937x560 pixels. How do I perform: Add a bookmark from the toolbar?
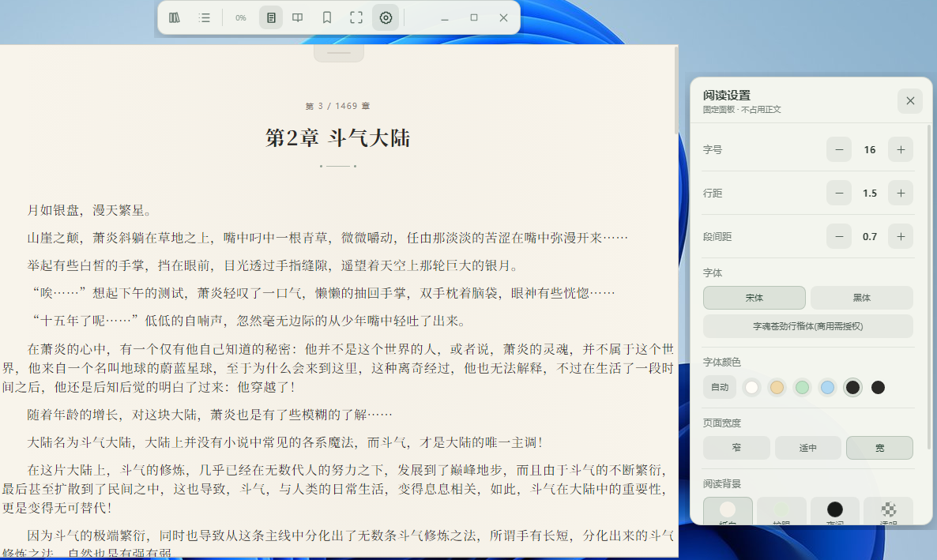pyautogui.click(x=327, y=18)
